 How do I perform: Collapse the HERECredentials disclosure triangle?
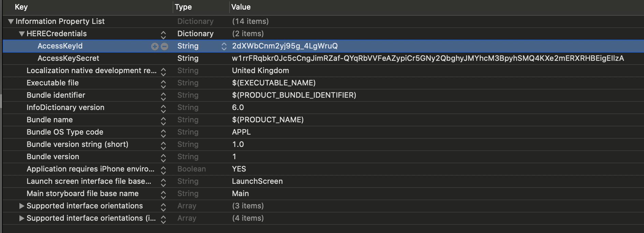(22, 34)
